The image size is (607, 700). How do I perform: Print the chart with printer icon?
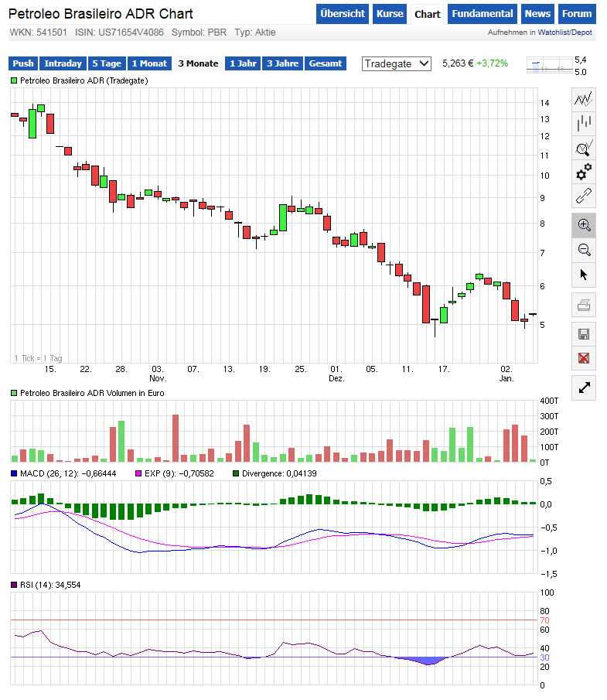click(583, 305)
